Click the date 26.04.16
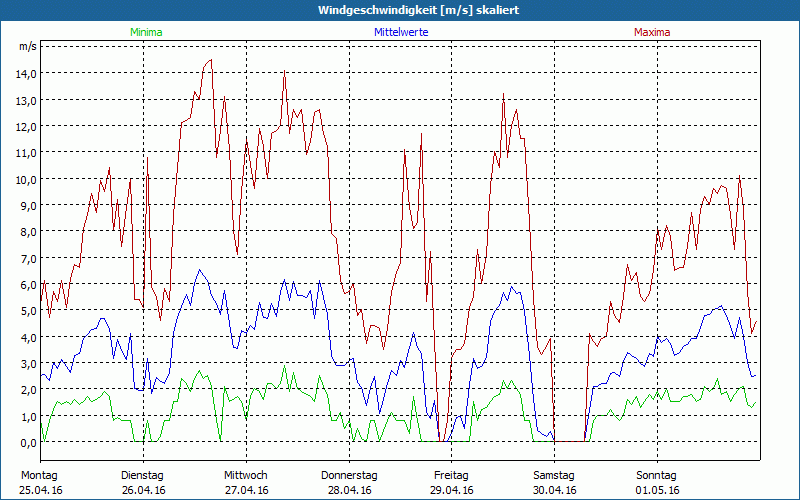This screenshot has height=500, width=800. pyautogui.click(x=144, y=490)
